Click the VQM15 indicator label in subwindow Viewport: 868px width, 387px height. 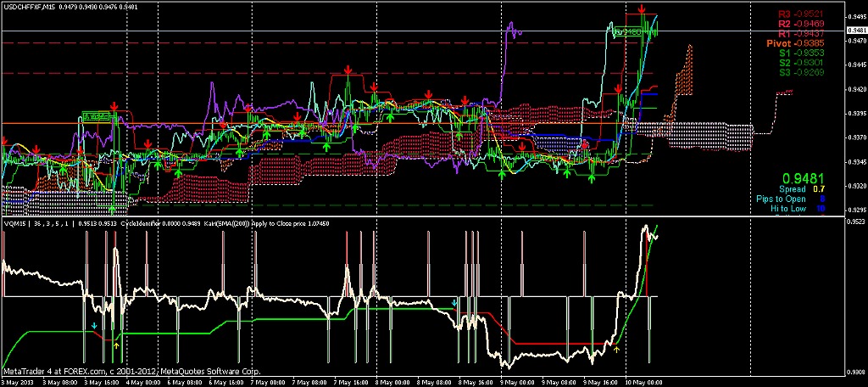coord(14,223)
